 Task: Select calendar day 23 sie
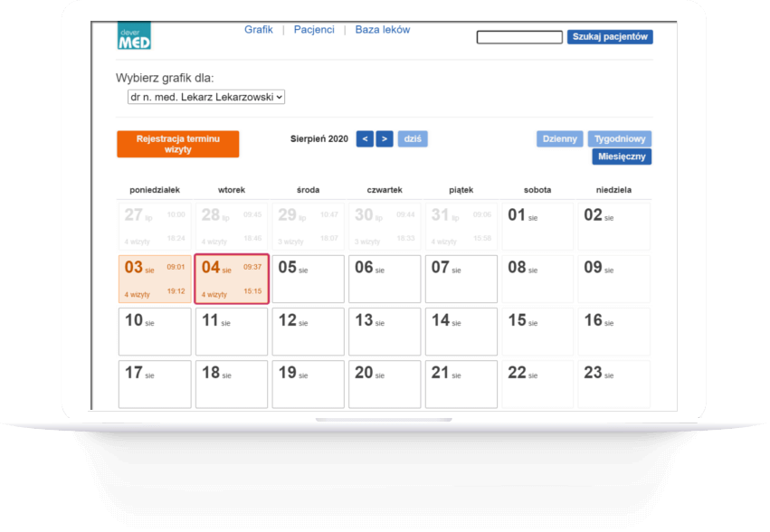pos(613,385)
